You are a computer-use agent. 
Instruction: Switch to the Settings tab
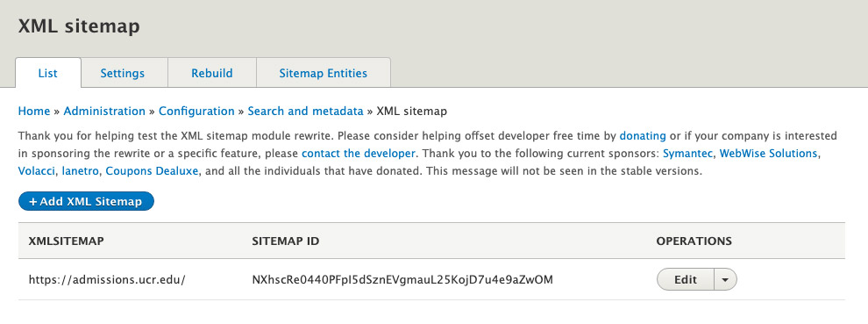pyautogui.click(x=123, y=73)
